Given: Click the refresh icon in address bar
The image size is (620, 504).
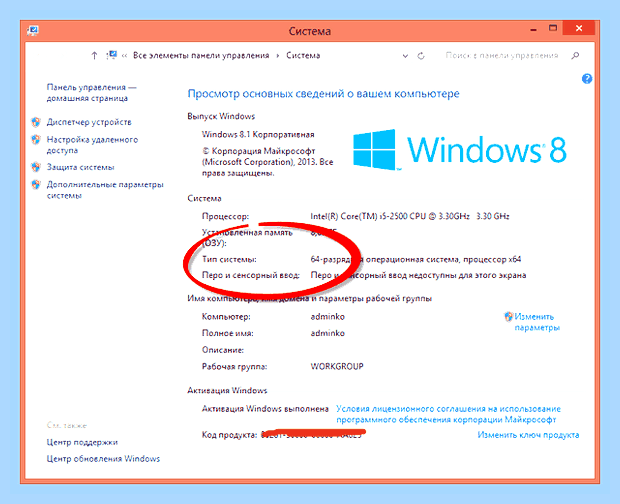Looking at the screenshot, I should pyautogui.click(x=421, y=56).
